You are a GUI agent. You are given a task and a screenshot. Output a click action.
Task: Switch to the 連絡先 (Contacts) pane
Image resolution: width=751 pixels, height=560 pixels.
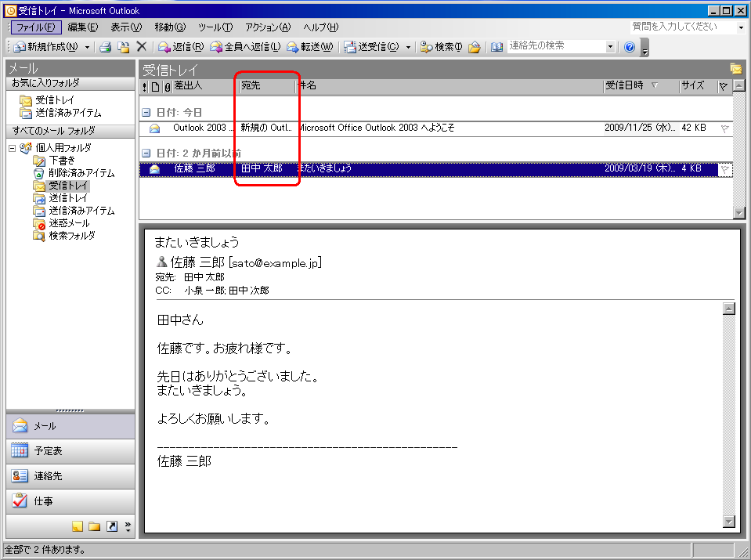(70, 475)
